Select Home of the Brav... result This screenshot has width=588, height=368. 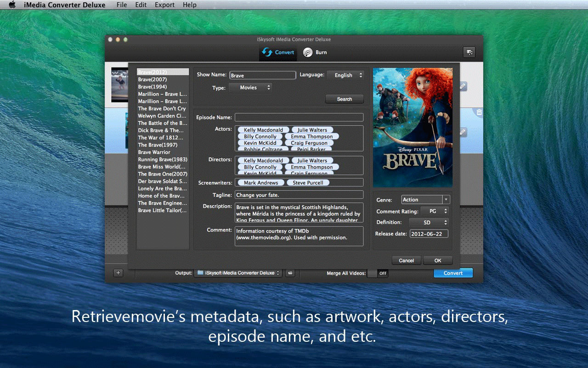[x=163, y=196]
